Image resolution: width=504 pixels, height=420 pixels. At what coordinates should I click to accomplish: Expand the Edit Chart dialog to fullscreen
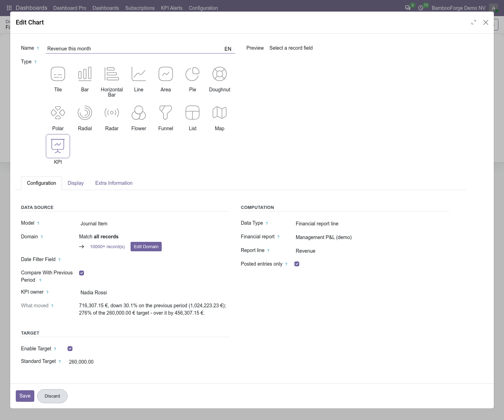tap(474, 22)
